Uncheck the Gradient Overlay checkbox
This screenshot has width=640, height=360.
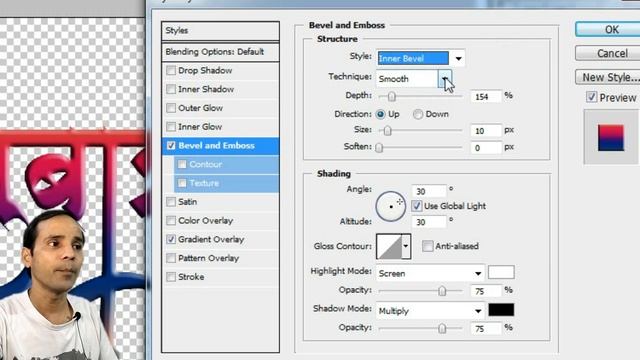click(x=171, y=240)
